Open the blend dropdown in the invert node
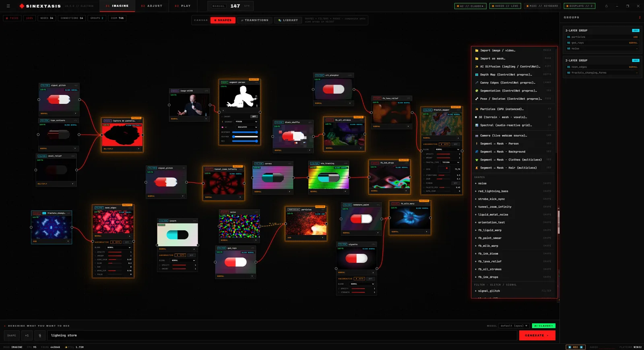 point(184,261)
